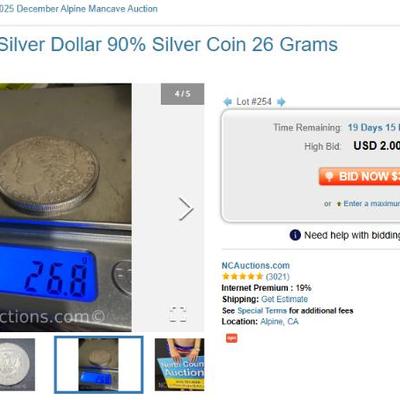Open NCAuctions.com seller link
The image size is (400, 400).
(x=256, y=266)
